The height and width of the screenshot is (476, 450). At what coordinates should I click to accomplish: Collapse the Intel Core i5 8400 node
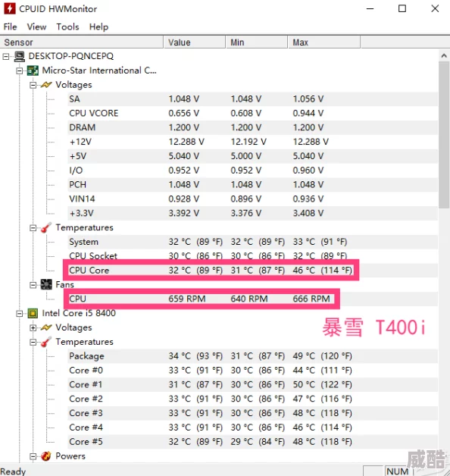(x=20, y=313)
